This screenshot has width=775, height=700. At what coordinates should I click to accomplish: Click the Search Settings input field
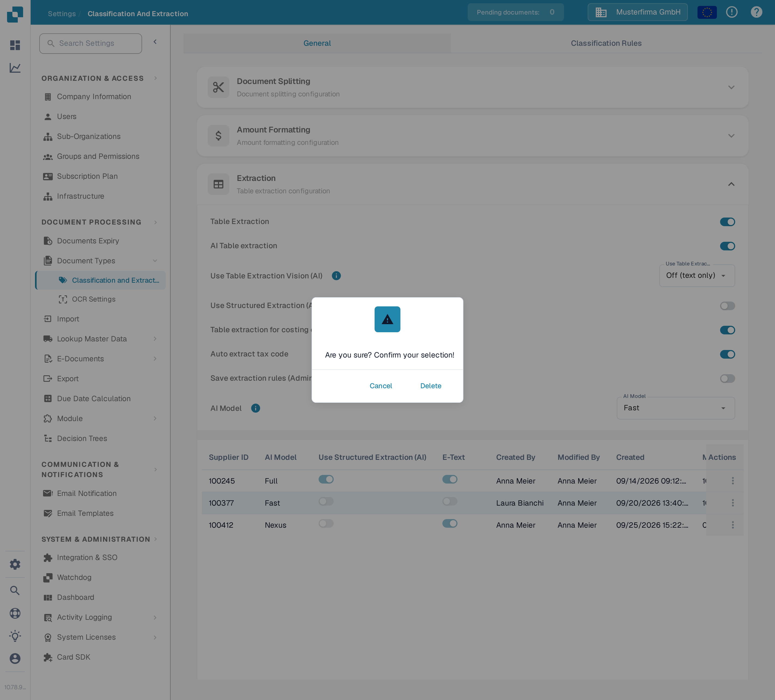click(x=90, y=43)
